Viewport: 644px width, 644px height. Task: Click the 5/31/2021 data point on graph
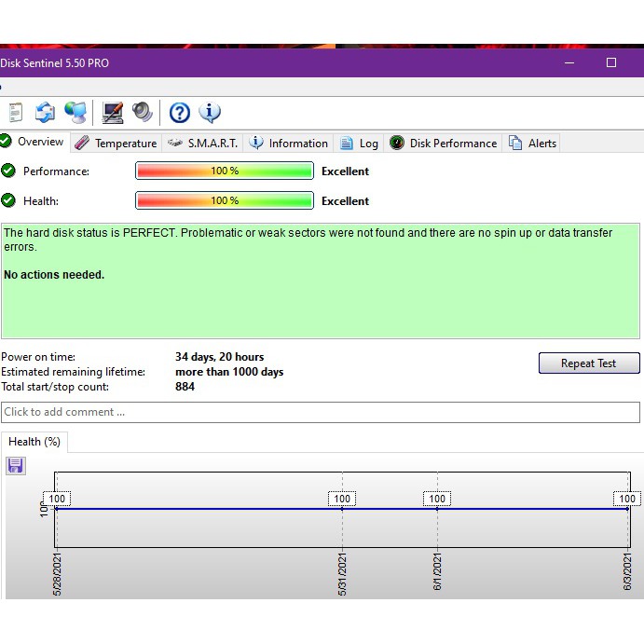(x=342, y=509)
